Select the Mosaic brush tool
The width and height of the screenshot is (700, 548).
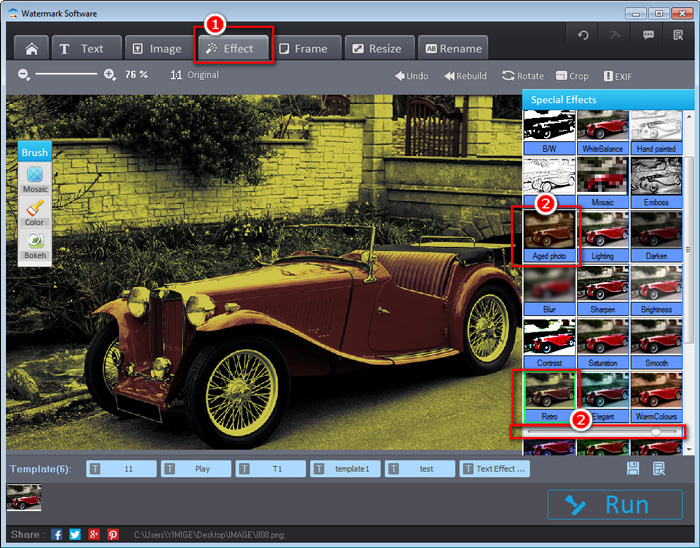tap(35, 179)
